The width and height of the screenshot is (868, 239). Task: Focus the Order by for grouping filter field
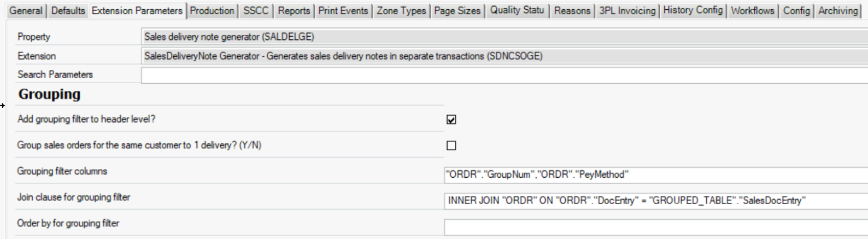(655, 226)
